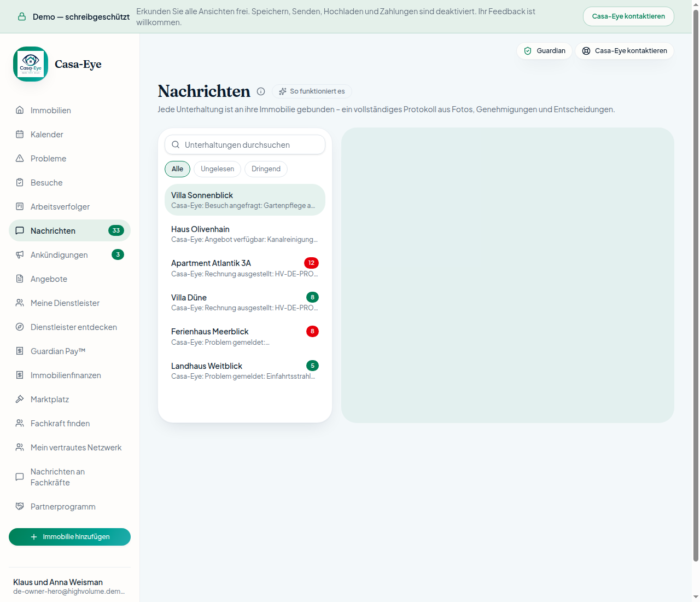The image size is (700, 602).
Task: Click the Klaus und Anna Weisman account name
Action: click(58, 582)
